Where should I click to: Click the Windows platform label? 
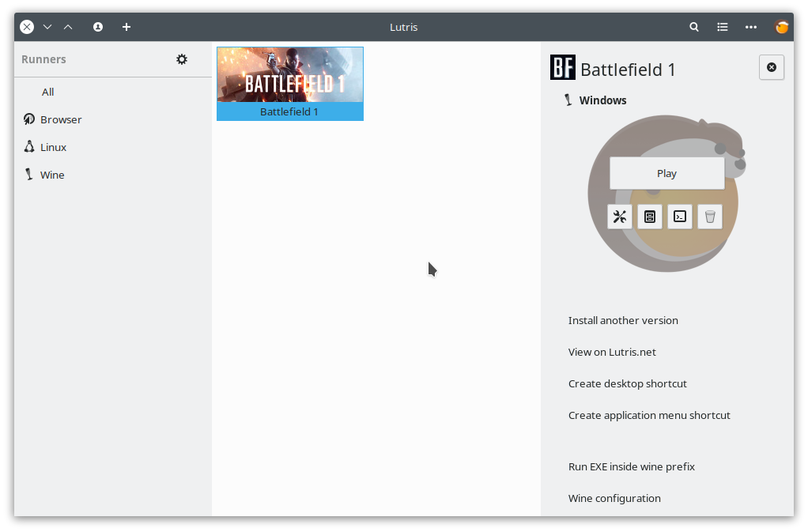[603, 100]
